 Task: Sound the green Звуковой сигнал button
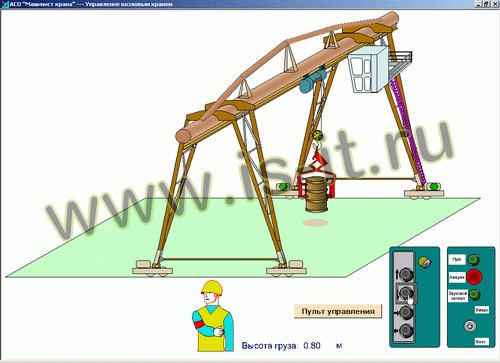(474, 294)
